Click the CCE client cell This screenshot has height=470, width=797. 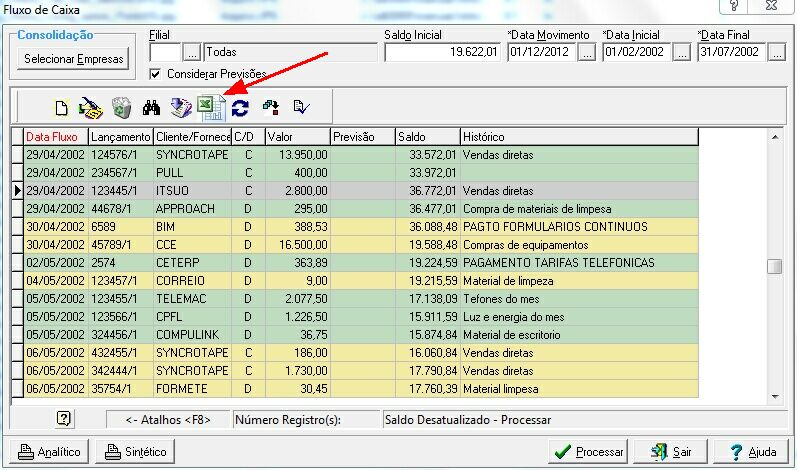pos(193,245)
